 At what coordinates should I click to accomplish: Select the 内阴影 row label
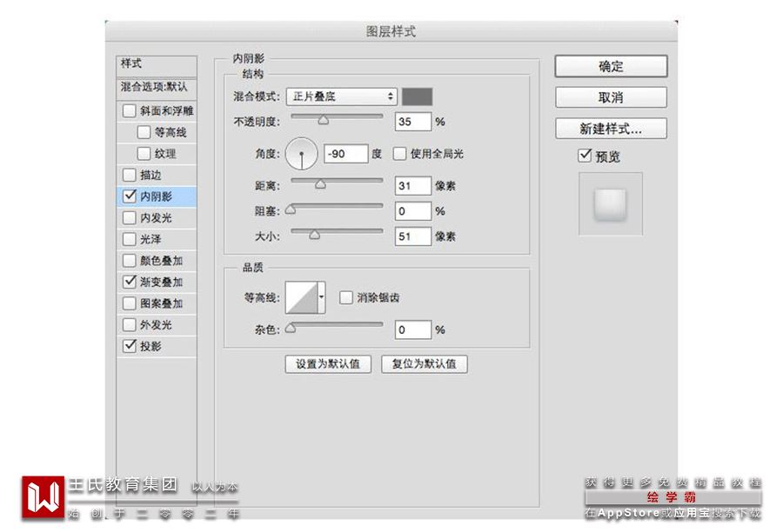(156, 196)
